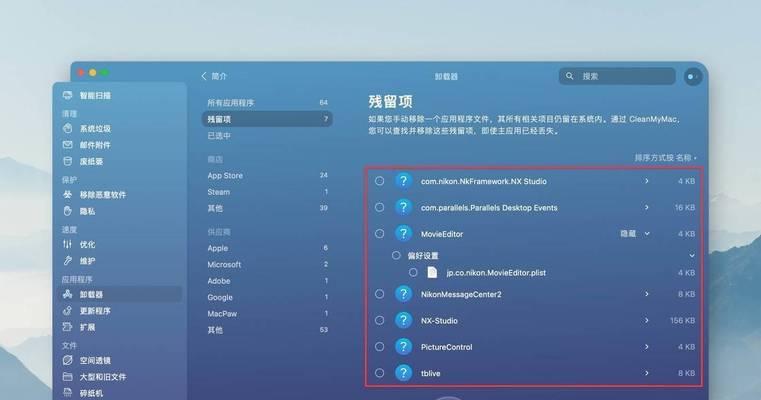
Task: Select the System Junk (系统垃圾) icon
Action: click(x=67, y=128)
